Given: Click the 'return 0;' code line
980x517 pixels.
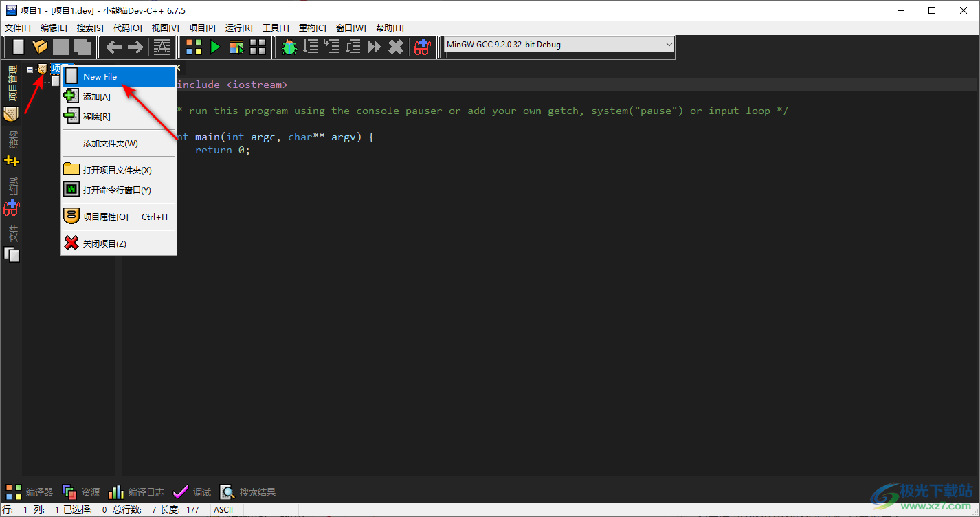Looking at the screenshot, I should (223, 150).
